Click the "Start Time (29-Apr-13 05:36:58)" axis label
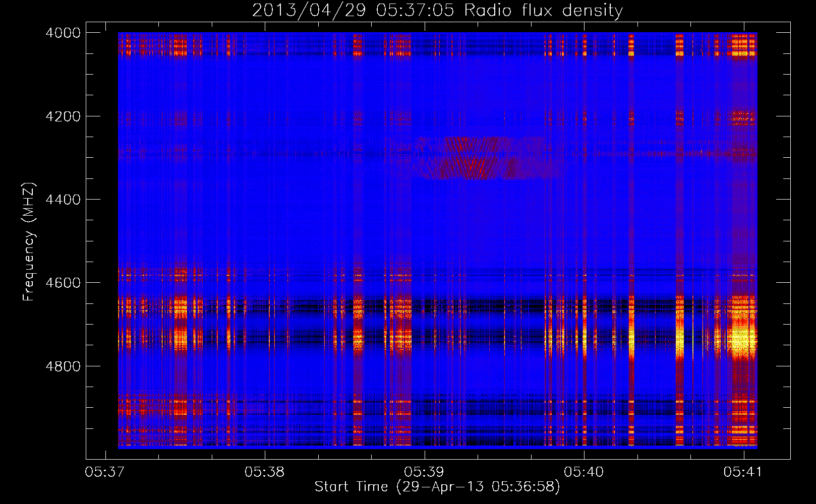The image size is (816, 504). [x=437, y=487]
